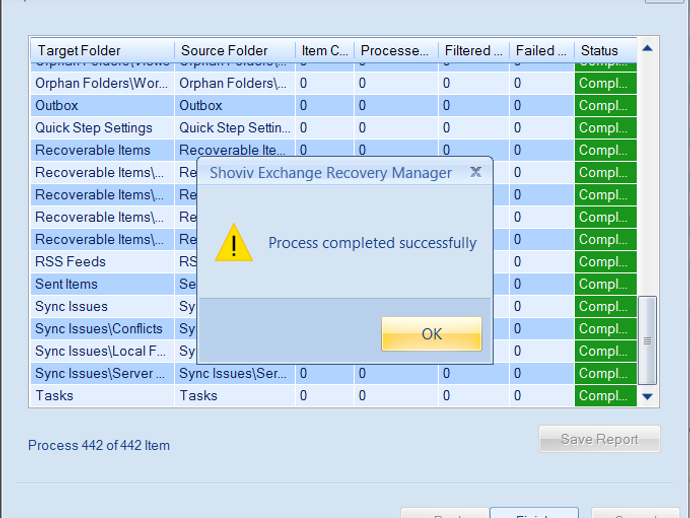The width and height of the screenshot is (690, 518).
Task: Click the Compl... status of RSS Feeds row
Action: point(606,262)
